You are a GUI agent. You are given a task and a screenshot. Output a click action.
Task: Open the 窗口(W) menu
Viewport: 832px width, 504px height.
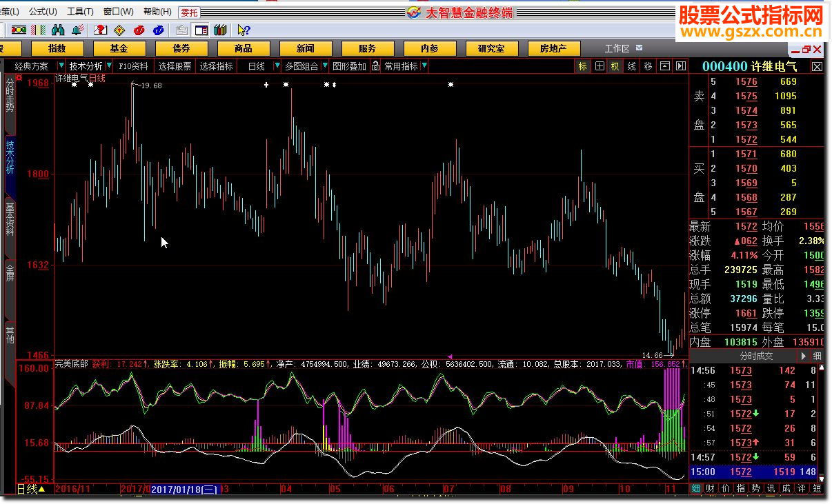[x=119, y=12]
